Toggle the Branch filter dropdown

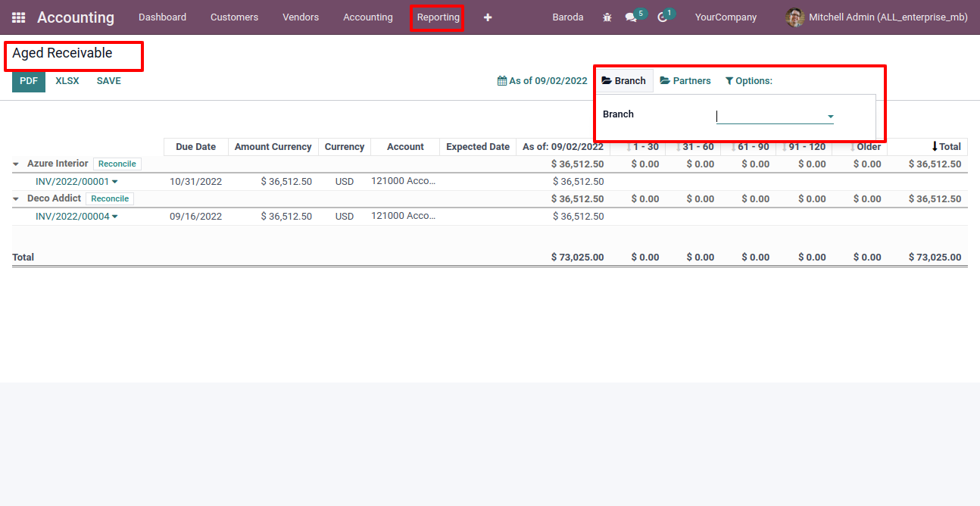point(623,81)
